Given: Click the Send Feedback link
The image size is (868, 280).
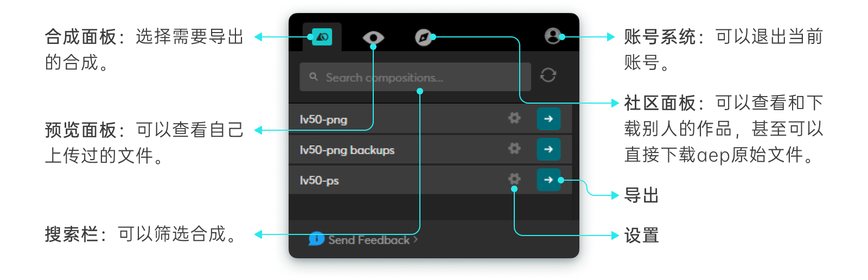Looking at the screenshot, I should click(369, 240).
